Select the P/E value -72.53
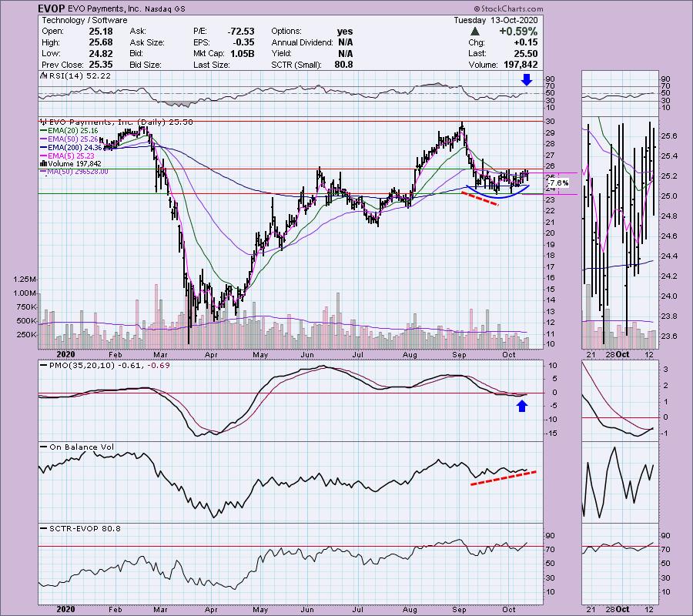This screenshot has width=693, height=616. pos(241,32)
